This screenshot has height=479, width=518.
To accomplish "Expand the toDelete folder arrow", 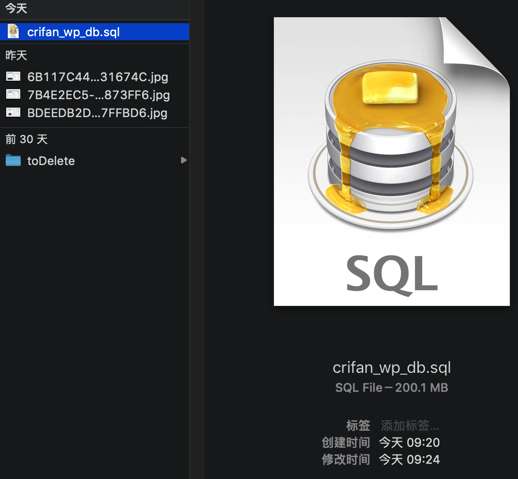I will pos(183,160).
